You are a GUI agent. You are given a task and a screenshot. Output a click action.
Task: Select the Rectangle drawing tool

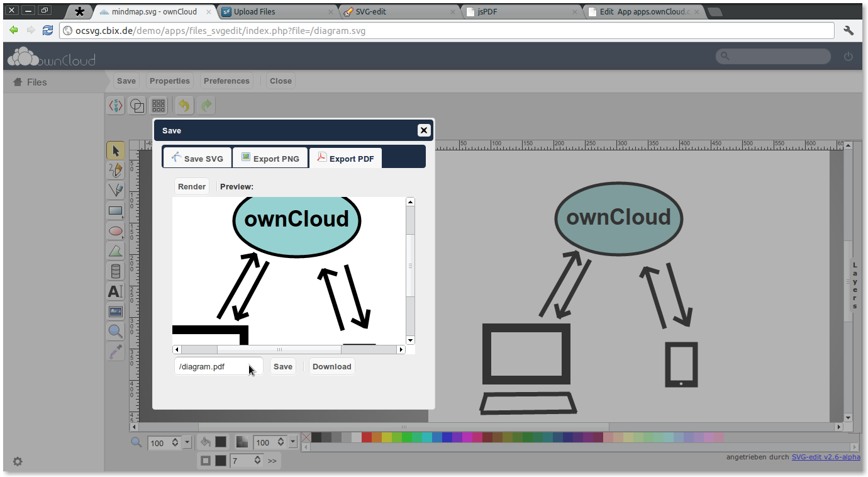pyautogui.click(x=115, y=211)
